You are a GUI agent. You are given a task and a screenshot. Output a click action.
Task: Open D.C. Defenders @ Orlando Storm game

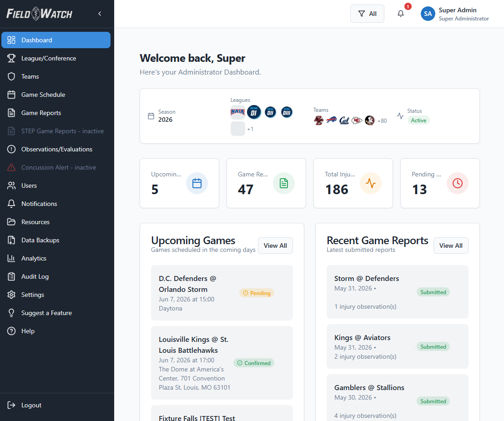point(222,293)
